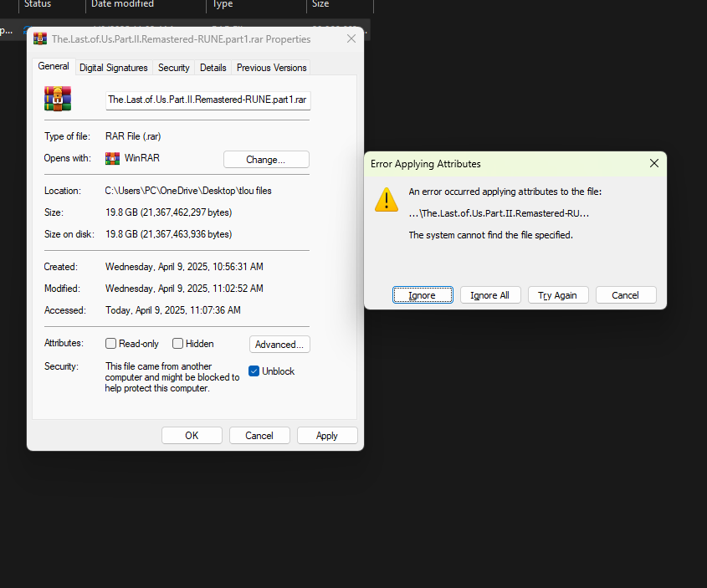
Task: Switch to the General tab
Action: 54,66
